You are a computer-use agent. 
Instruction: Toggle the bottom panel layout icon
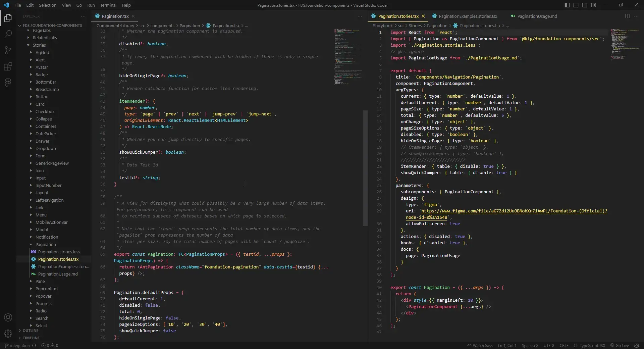click(x=576, y=5)
